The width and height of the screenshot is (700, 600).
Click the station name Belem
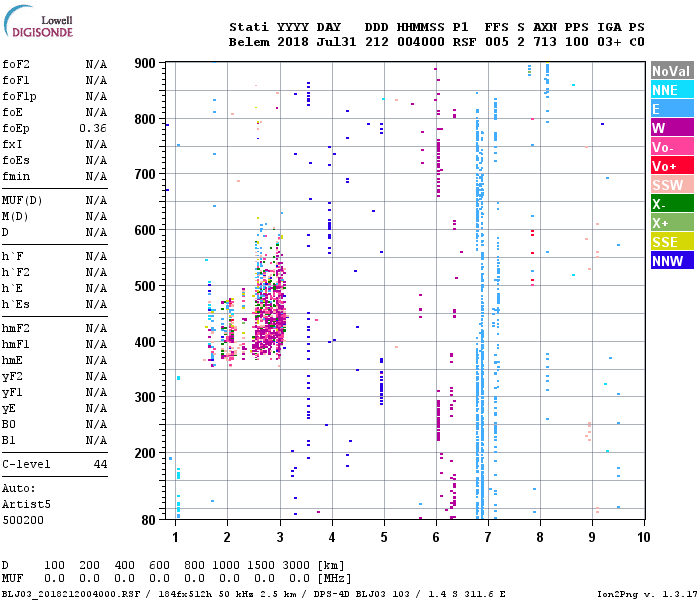(x=249, y=42)
